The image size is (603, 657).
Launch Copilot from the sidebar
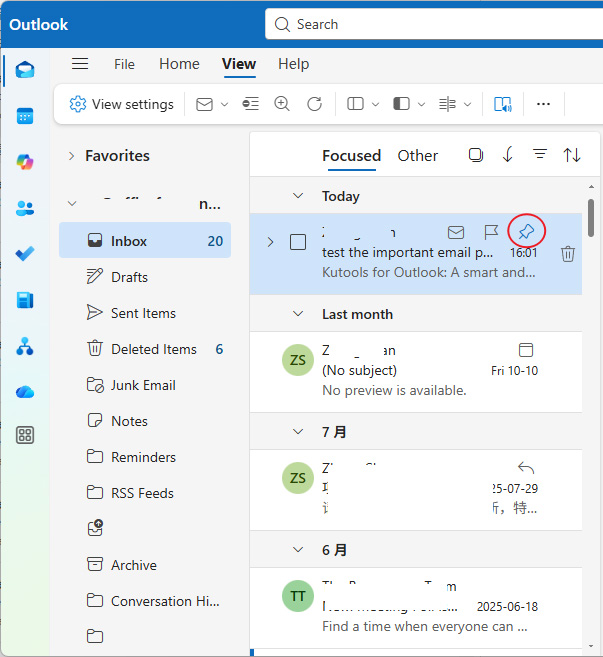(x=25, y=162)
